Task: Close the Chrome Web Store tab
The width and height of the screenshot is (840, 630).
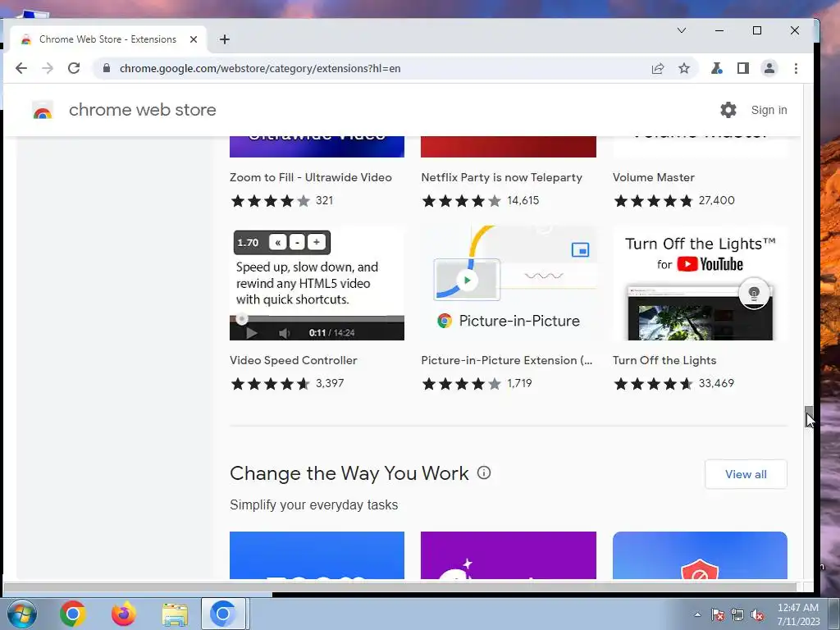Action: 194,39
